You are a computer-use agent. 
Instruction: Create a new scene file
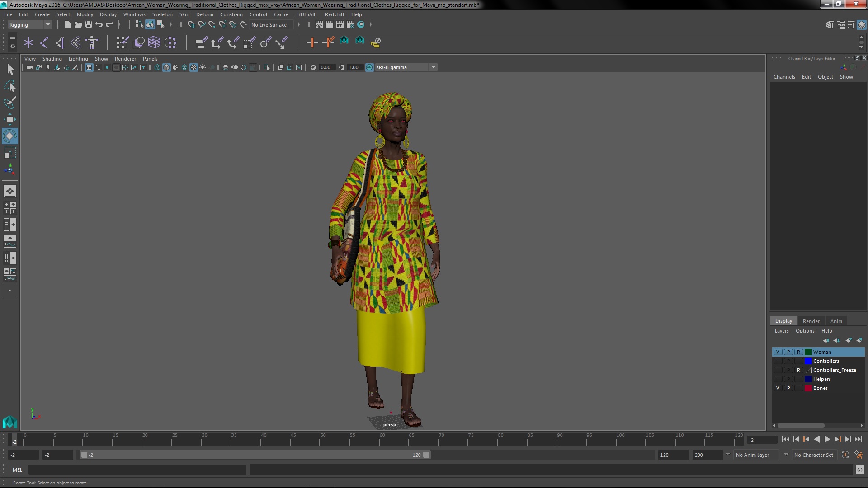(x=67, y=24)
